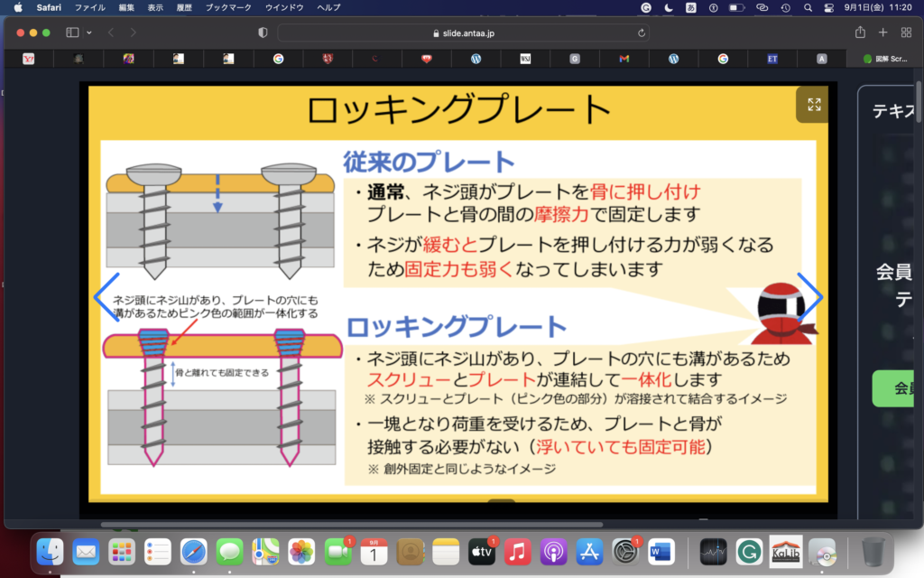Open the App Store from the Dock

(x=589, y=550)
